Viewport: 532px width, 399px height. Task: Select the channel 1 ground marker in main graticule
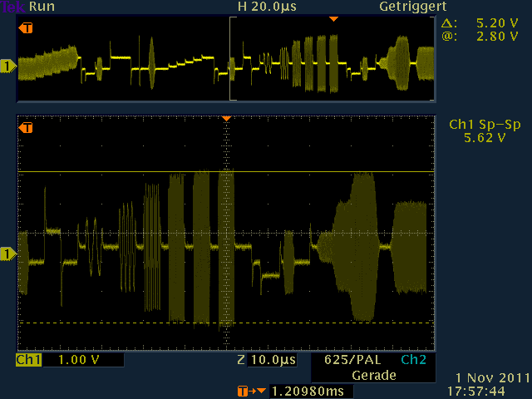pyautogui.click(x=7, y=253)
